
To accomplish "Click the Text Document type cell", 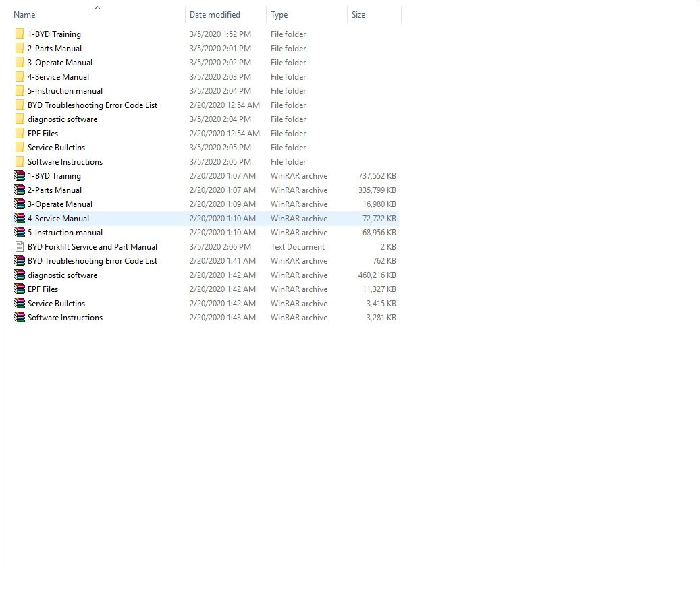I will [297, 247].
